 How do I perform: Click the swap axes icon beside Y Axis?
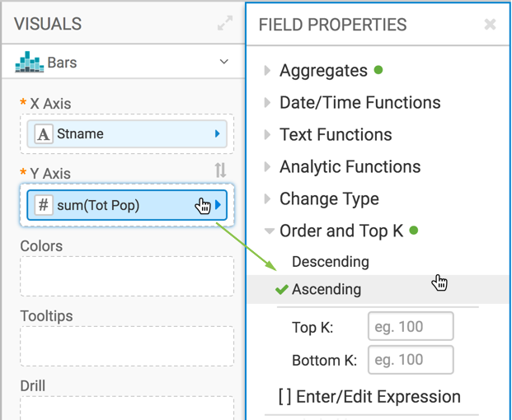(220, 170)
